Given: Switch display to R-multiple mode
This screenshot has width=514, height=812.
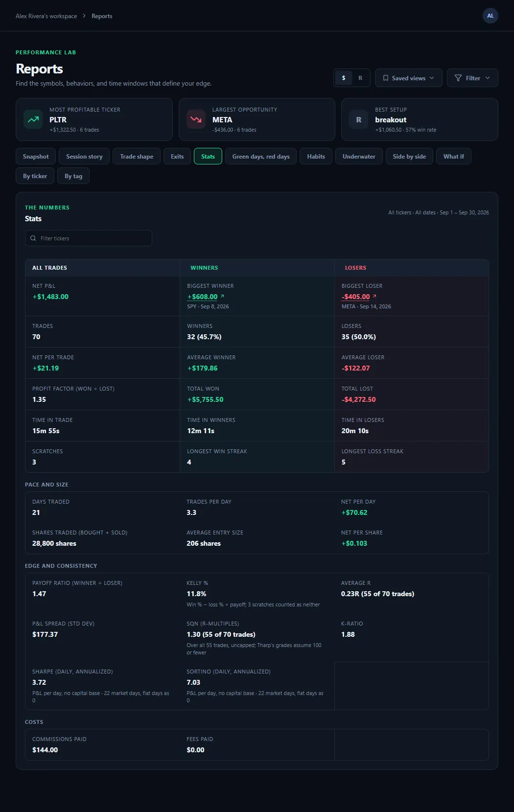Looking at the screenshot, I should tap(360, 78).
